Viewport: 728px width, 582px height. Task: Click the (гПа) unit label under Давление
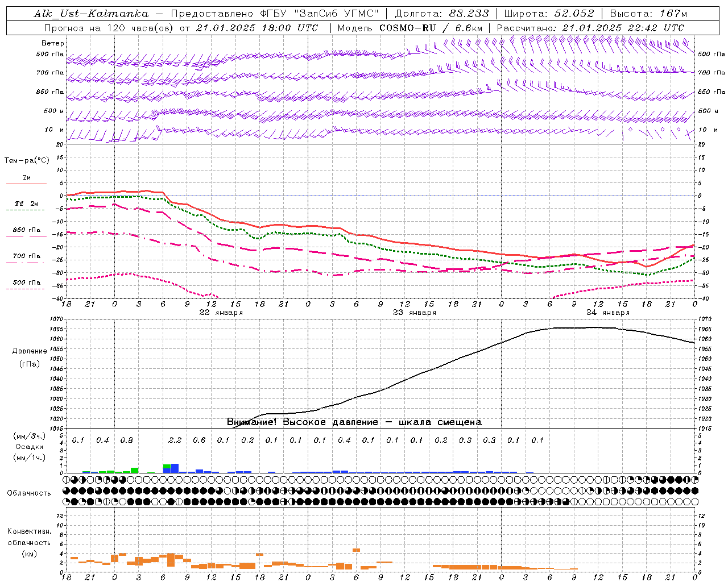tap(30, 364)
